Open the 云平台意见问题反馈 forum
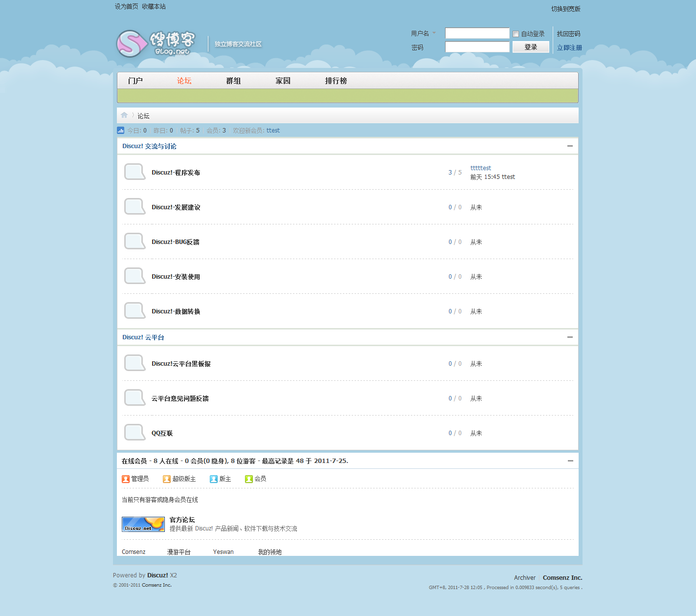 click(180, 398)
